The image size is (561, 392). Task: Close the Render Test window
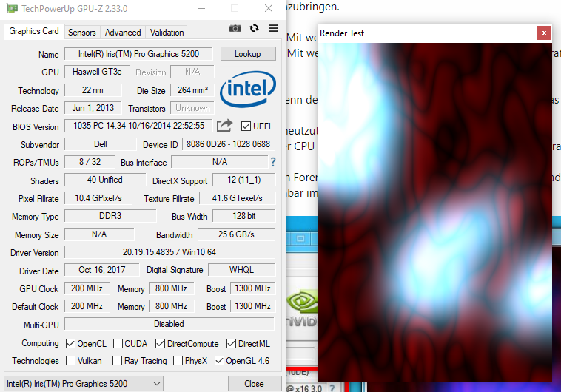pos(544,33)
